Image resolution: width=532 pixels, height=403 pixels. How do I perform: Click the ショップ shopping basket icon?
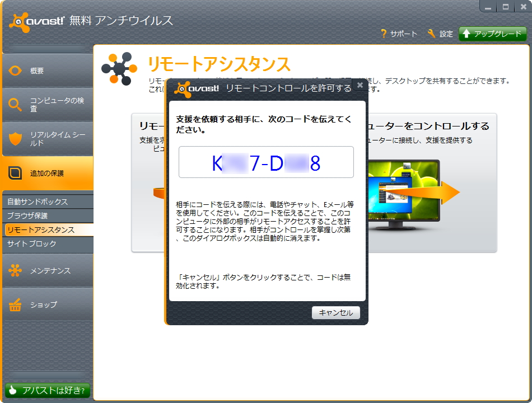pos(14,304)
